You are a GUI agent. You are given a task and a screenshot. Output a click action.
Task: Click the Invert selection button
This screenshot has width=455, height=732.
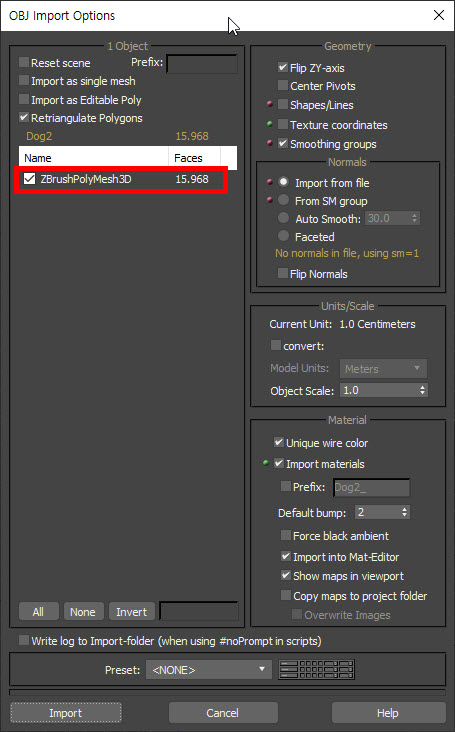[x=132, y=611]
